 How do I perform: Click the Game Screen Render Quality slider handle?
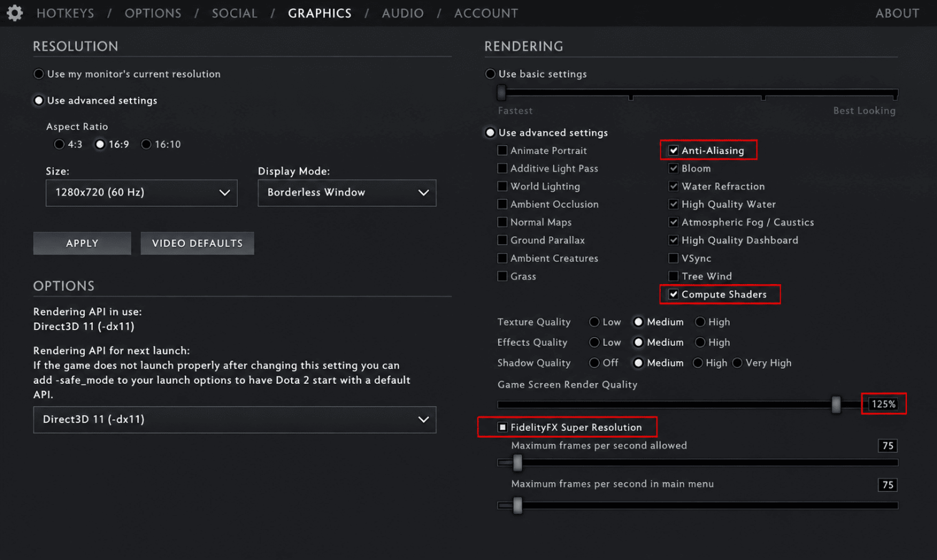point(836,405)
